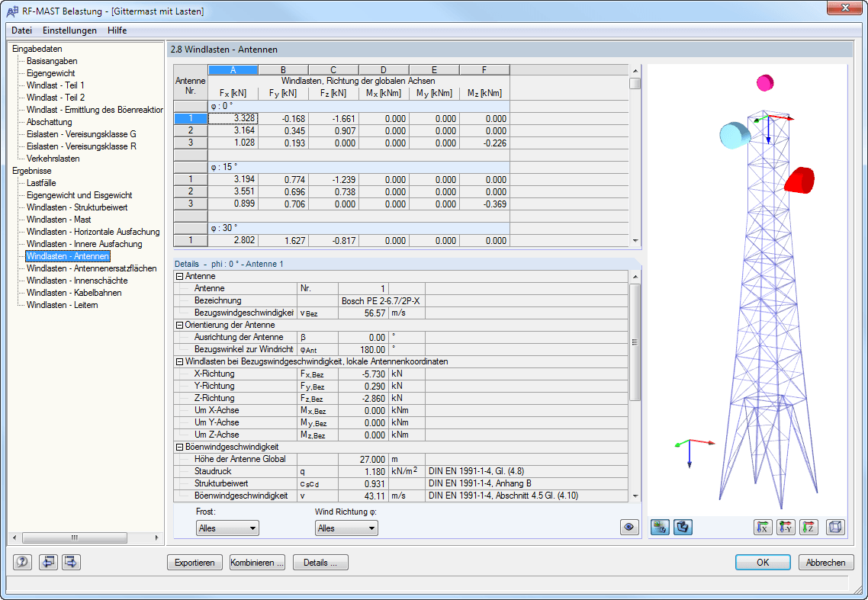
Task: Collapse Windlasten bei Bezugswindgeschwindigkeit group
Action: [179, 361]
